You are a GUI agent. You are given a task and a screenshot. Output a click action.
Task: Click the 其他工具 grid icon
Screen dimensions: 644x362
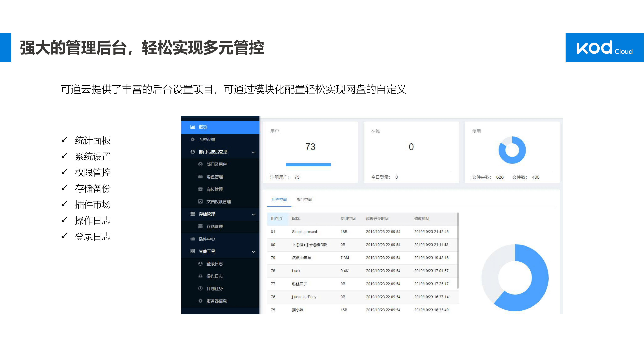coord(192,251)
